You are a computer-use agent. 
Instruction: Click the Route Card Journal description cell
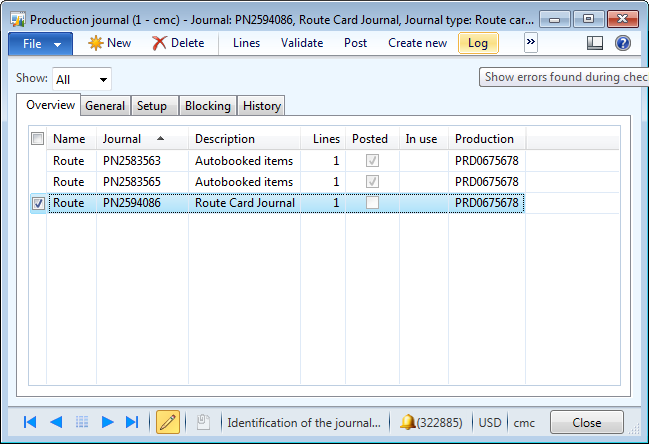(244, 203)
